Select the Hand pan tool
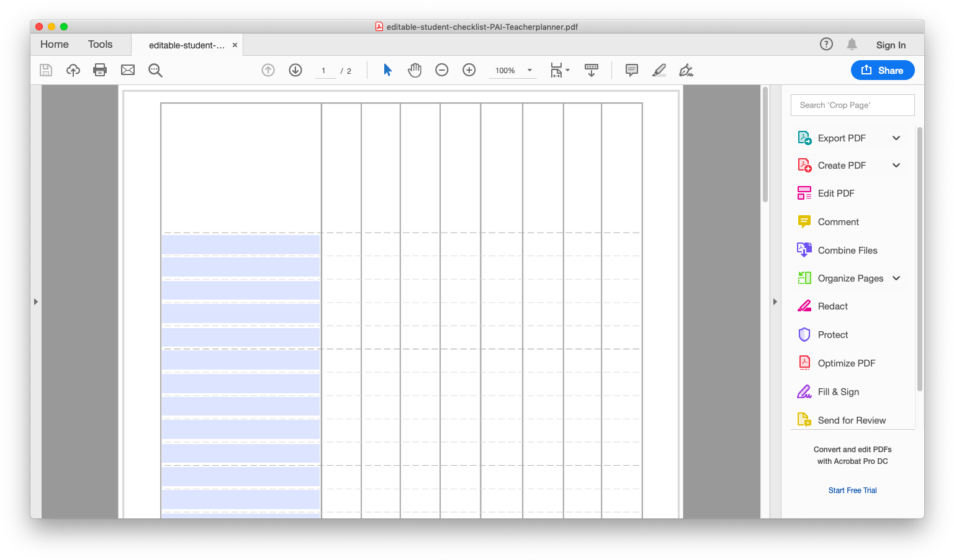This screenshot has height=560, width=954. click(x=415, y=70)
